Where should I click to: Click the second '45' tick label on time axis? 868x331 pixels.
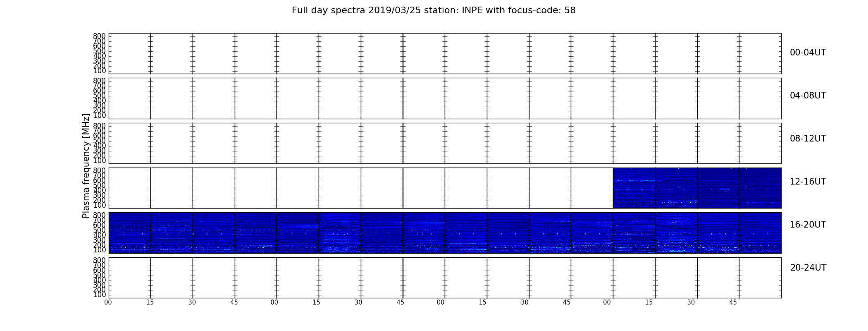tap(401, 302)
